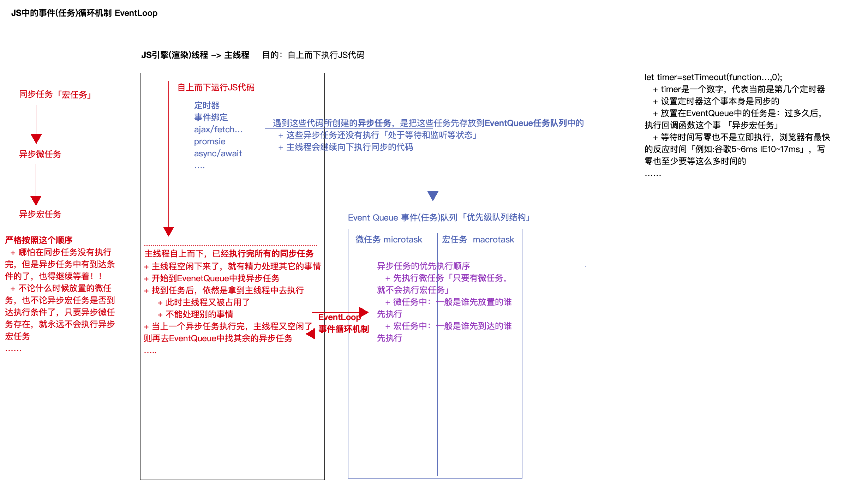Click the line '+ 此时主线程又被占用了'
868x487 pixels.
click(204, 302)
